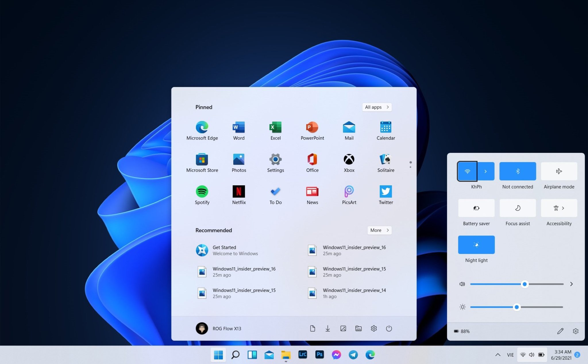
Task: Expand the sound output selection arrow
Action: pyautogui.click(x=571, y=284)
